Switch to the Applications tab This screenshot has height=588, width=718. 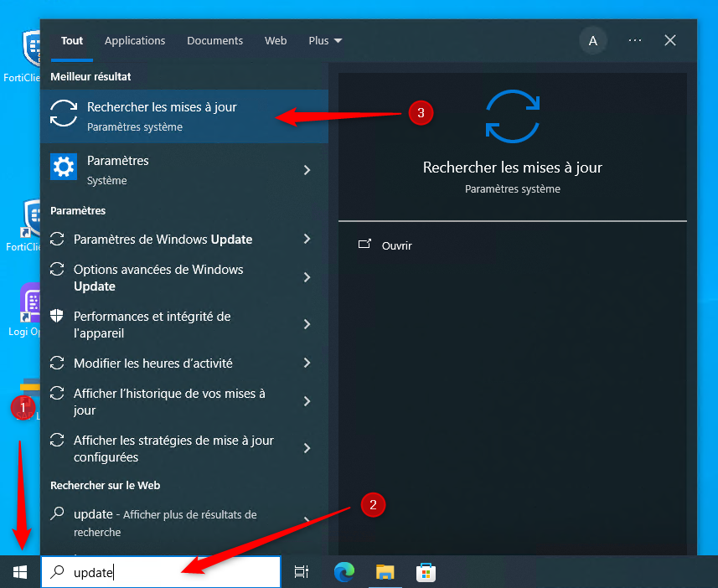(135, 40)
